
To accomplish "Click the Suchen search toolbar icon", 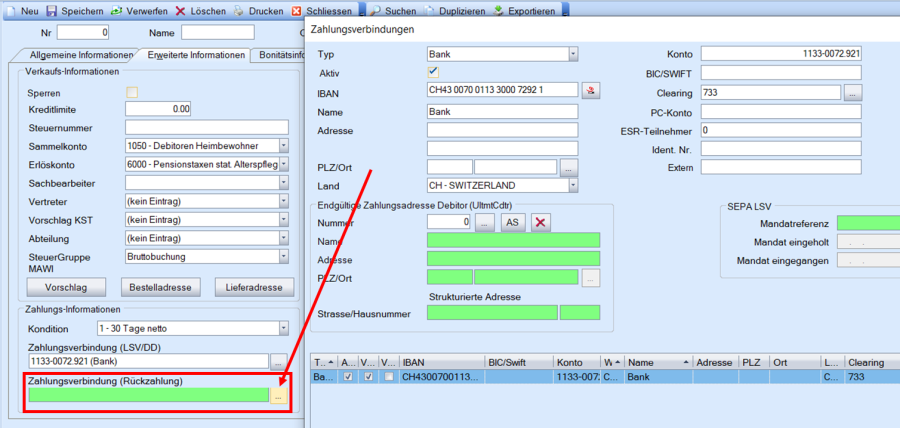I will click(375, 9).
